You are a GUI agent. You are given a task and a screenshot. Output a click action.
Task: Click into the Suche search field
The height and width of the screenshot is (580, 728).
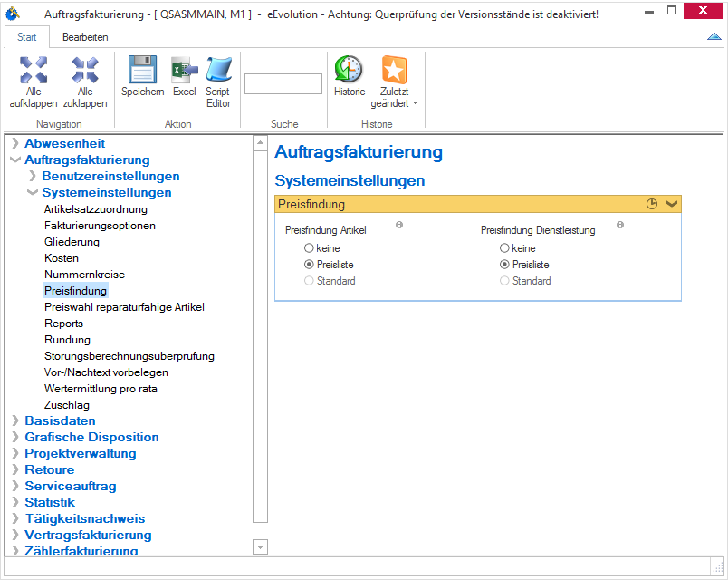pos(283,83)
